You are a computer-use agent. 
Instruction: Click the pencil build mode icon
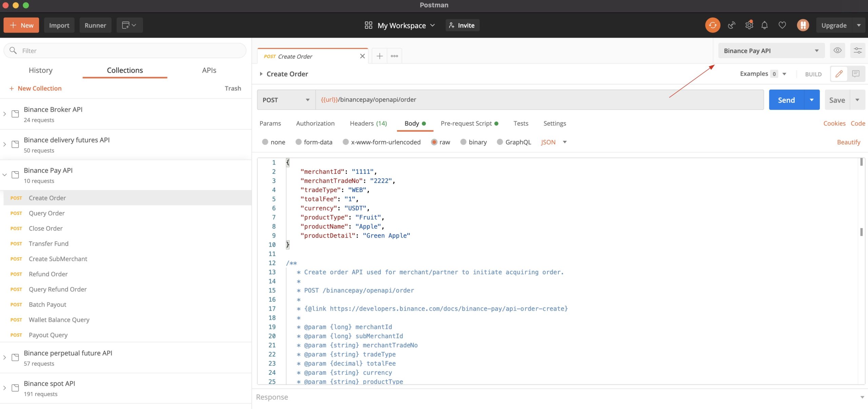point(839,74)
